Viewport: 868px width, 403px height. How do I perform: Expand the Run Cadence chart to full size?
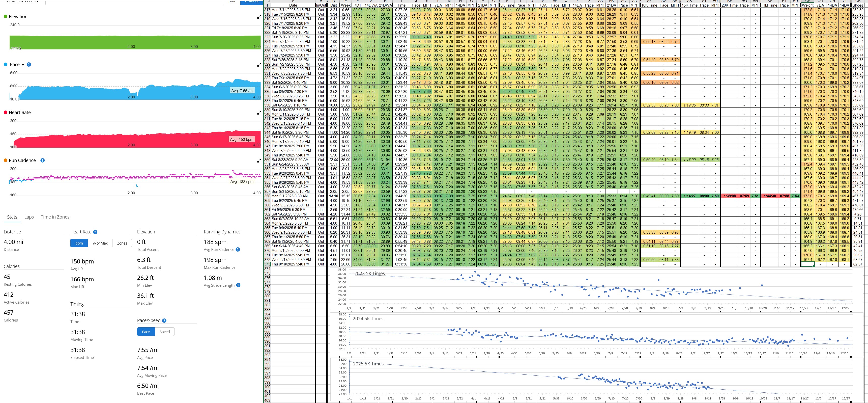tap(259, 161)
